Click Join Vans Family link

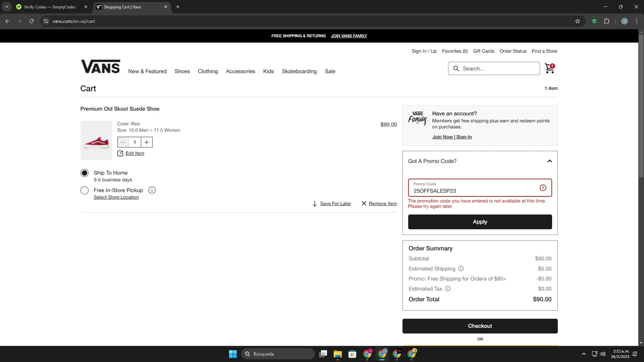349,36
